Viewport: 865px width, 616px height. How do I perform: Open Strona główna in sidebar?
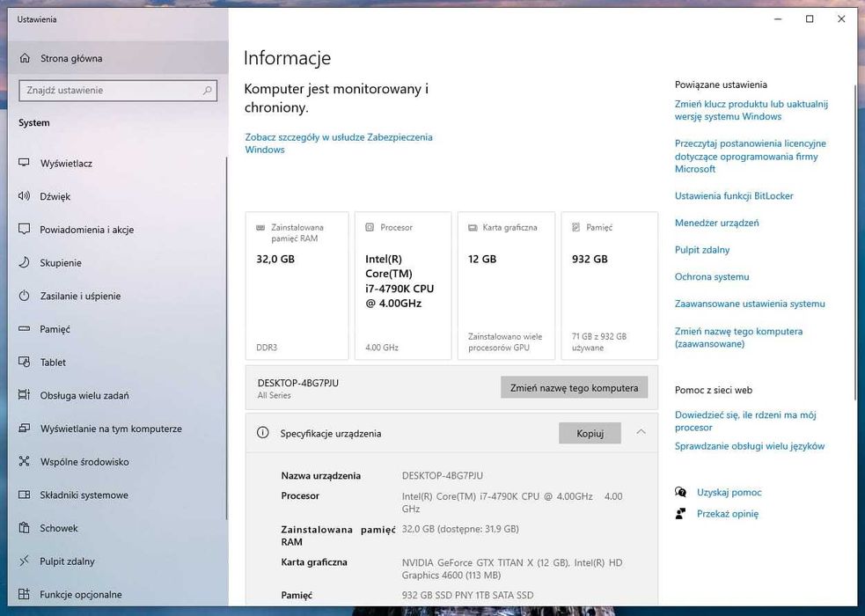[118, 58]
